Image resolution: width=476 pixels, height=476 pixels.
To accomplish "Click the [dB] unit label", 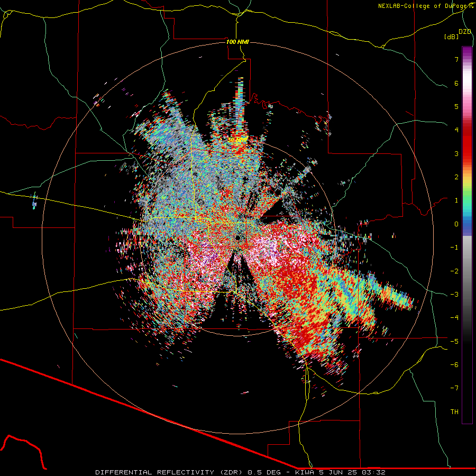I will (452, 37).
